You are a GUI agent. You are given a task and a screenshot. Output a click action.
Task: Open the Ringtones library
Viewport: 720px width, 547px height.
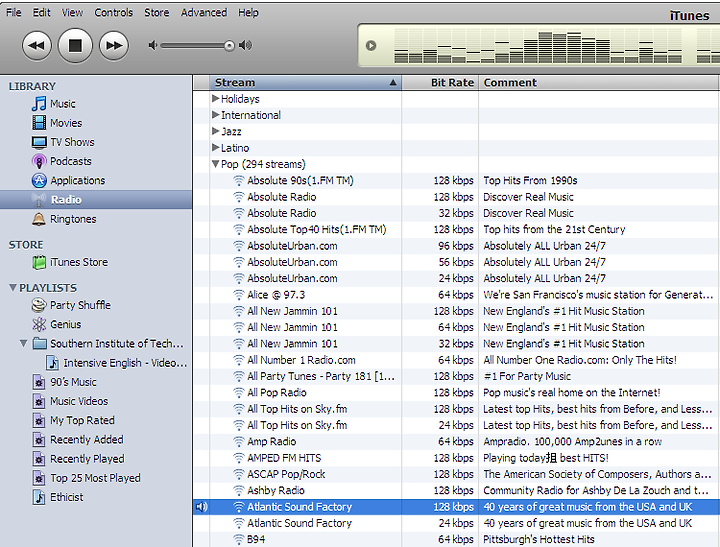pos(73,219)
